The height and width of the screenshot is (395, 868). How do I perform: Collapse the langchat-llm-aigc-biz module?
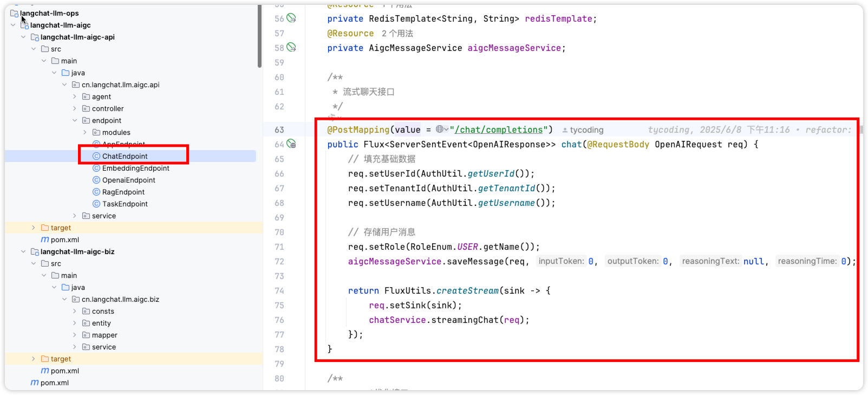click(23, 251)
